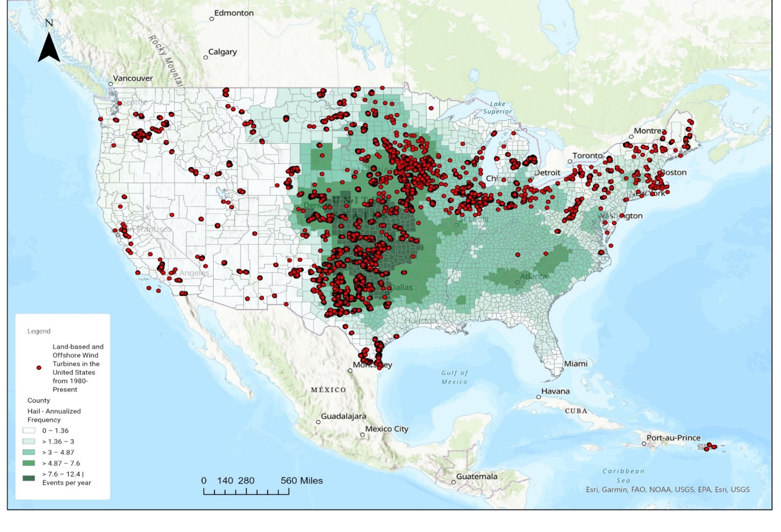Image resolution: width=781 pixels, height=532 pixels.
Task: Click the Toronto city label
Action: pos(588,156)
